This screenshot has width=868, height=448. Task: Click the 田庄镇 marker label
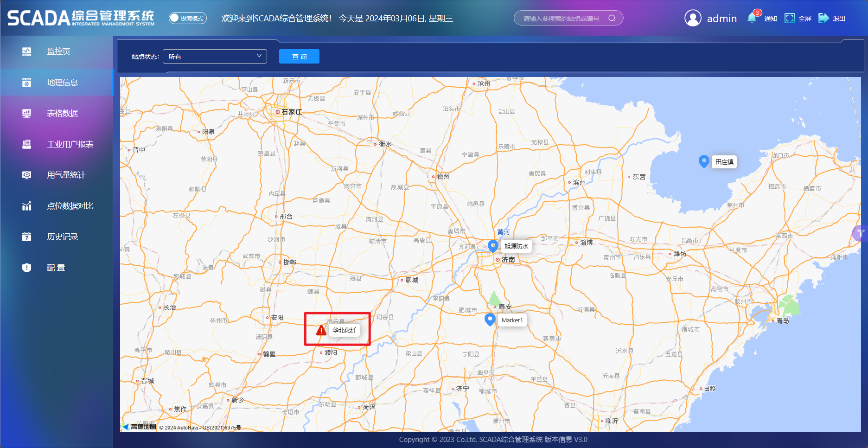724,162
